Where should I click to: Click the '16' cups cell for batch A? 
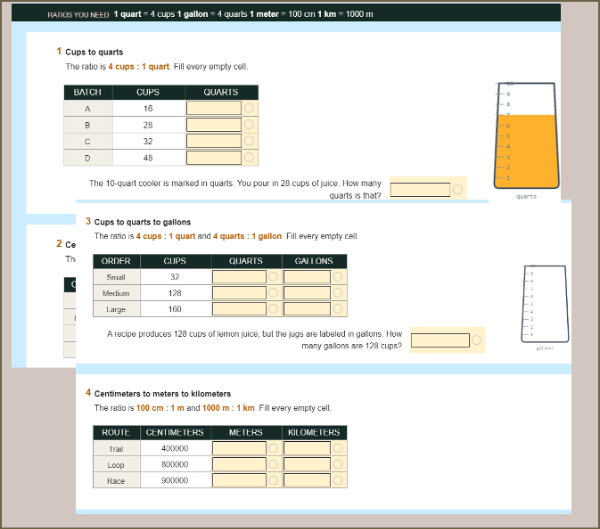tap(148, 108)
